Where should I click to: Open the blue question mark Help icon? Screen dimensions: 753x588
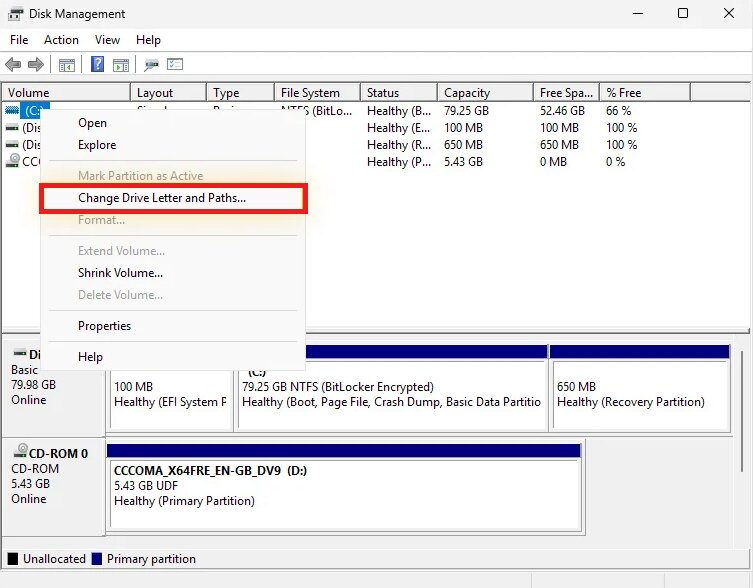point(97,64)
